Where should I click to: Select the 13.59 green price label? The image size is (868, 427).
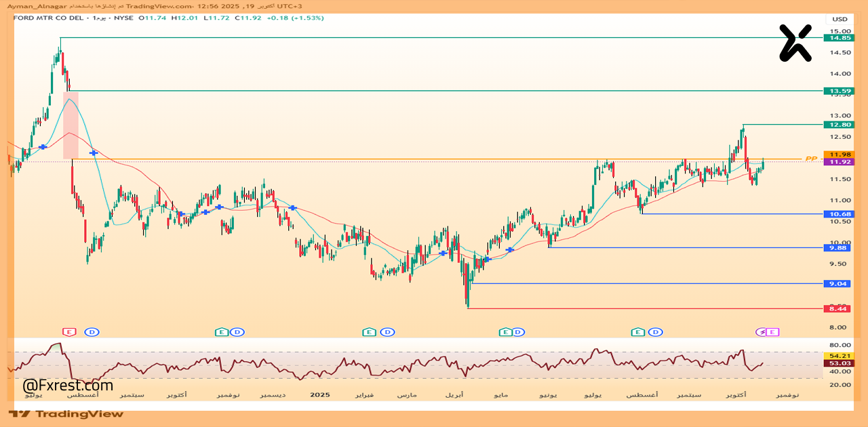click(x=839, y=91)
